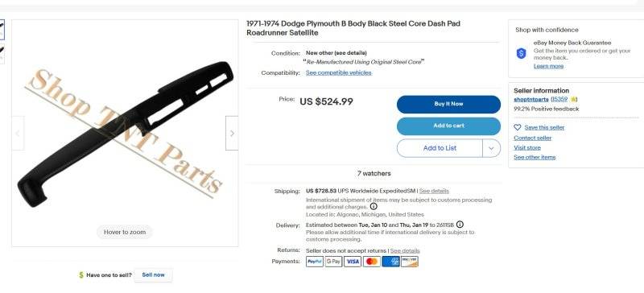This screenshot has width=644, height=293.
Task: Click the Sell now button
Action: coord(153,275)
